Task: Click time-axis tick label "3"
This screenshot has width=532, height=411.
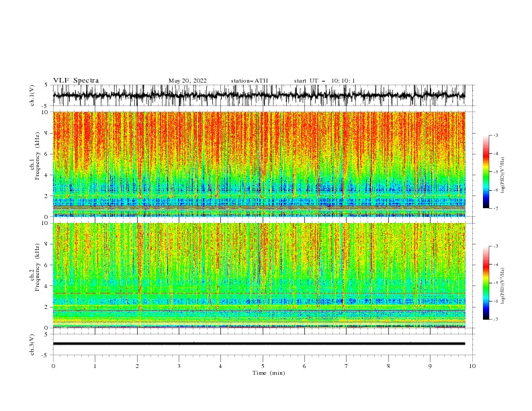Action: pyautogui.click(x=179, y=366)
